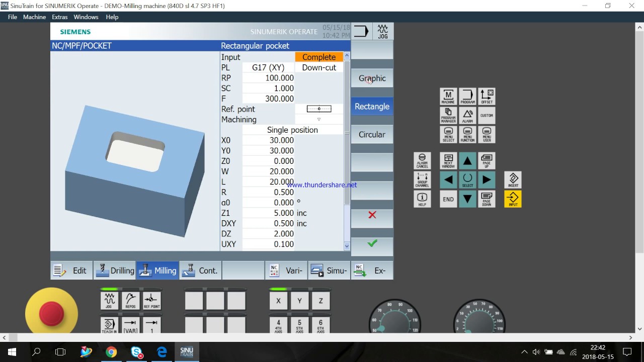Screen dimensions: 644x362
Task: Open the Help menu
Action: [112, 17]
